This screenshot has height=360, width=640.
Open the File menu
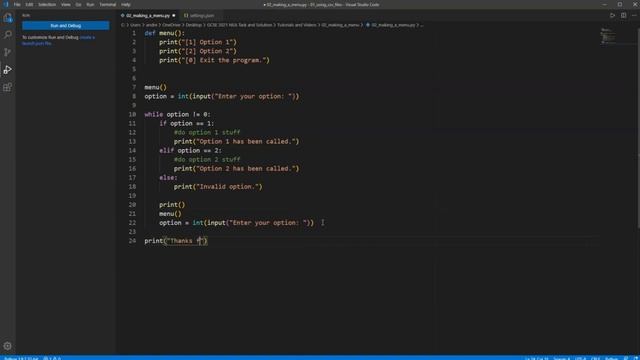tap(17, 4)
